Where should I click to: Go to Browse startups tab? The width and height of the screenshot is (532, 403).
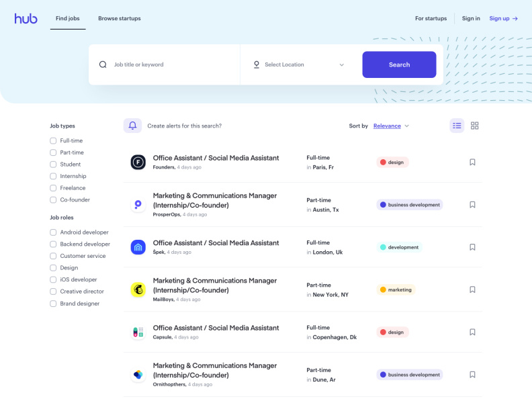point(120,19)
